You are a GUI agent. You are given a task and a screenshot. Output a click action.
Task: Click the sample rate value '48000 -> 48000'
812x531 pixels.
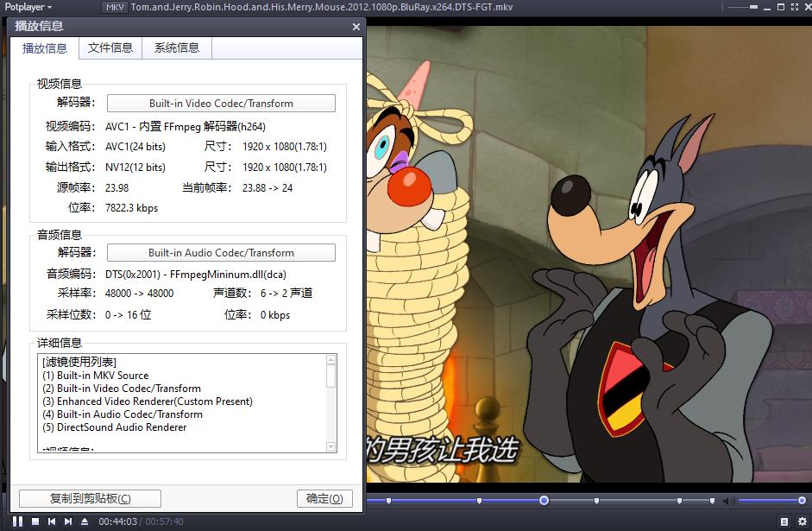(139, 294)
